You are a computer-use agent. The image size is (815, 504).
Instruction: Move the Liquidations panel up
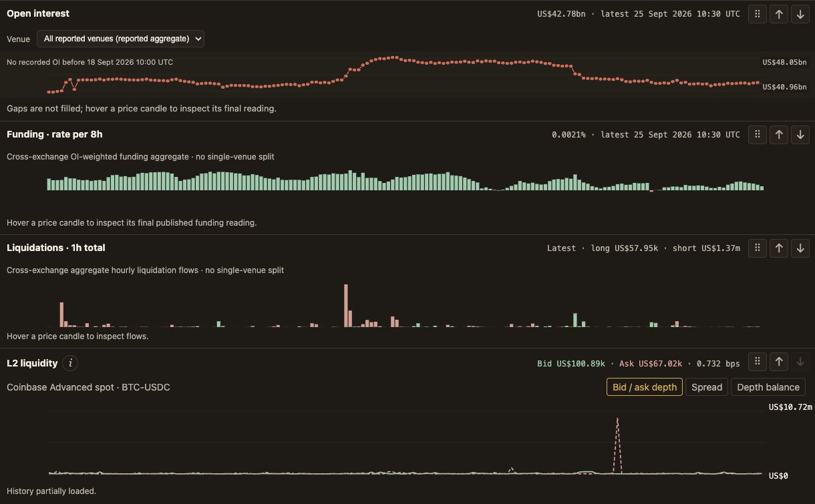(x=779, y=248)
